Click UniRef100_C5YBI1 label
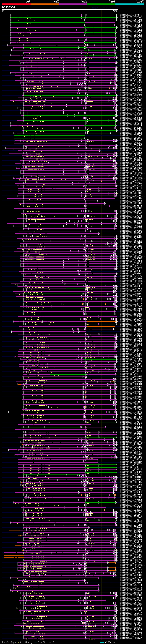The height and width of the screenshot is (644, 146). point(131,636)
